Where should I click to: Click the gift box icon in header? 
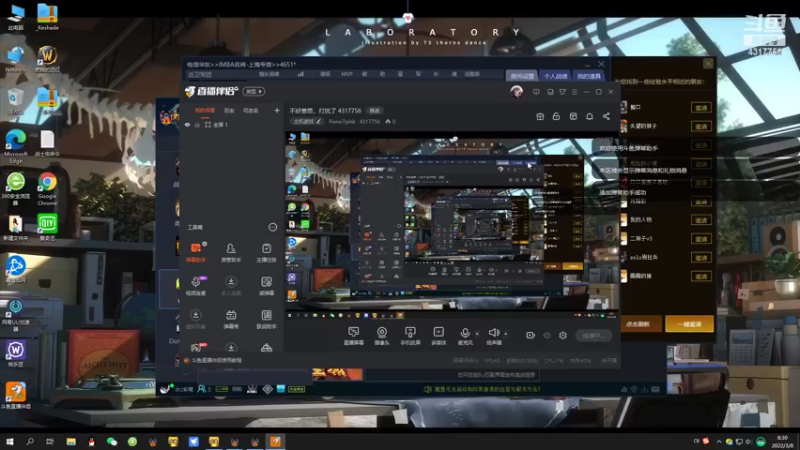540,116
